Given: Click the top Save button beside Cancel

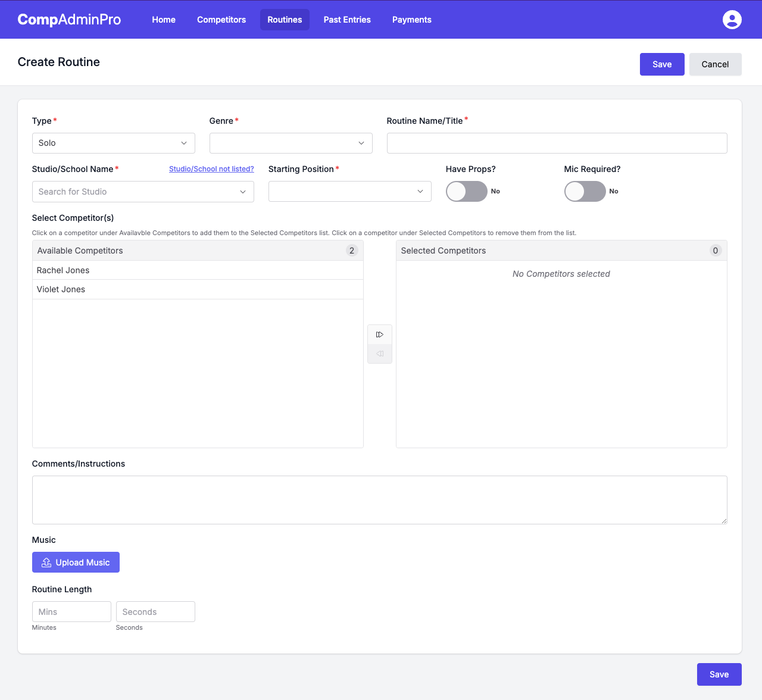Looking at the screenshot, I should point(662,64).
